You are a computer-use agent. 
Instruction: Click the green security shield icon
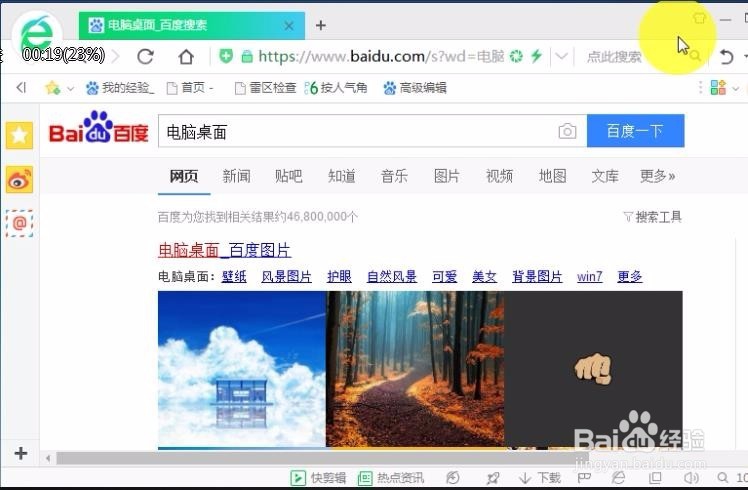(x=226, y=56)
